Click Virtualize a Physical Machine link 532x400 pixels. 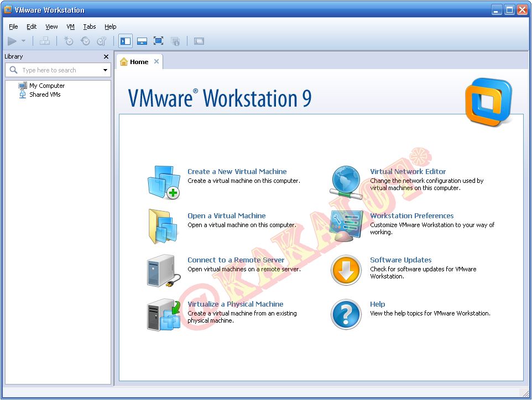coord(236,304)
